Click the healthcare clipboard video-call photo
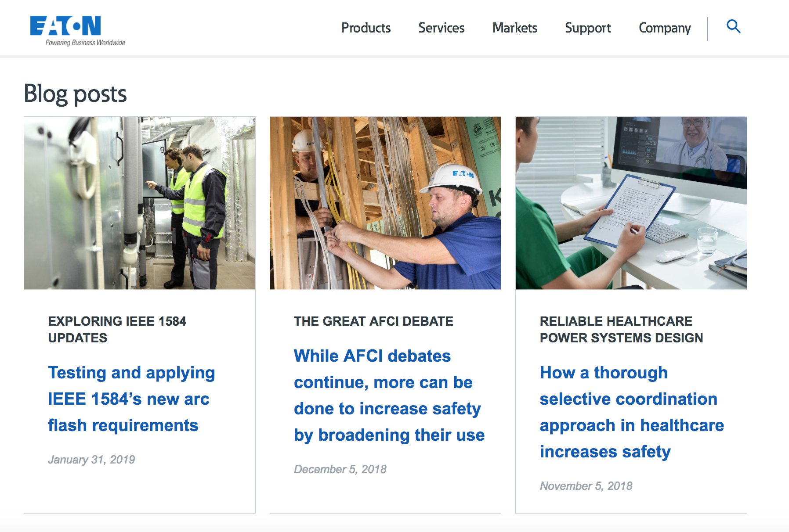 [x=631, y=203]
